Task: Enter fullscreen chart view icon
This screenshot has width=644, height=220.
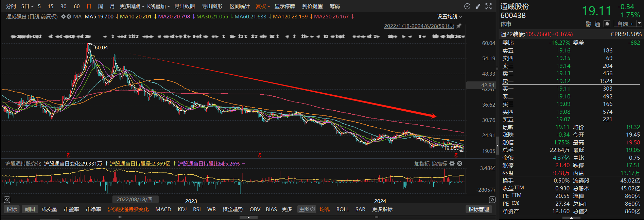Action: (488, 6)
